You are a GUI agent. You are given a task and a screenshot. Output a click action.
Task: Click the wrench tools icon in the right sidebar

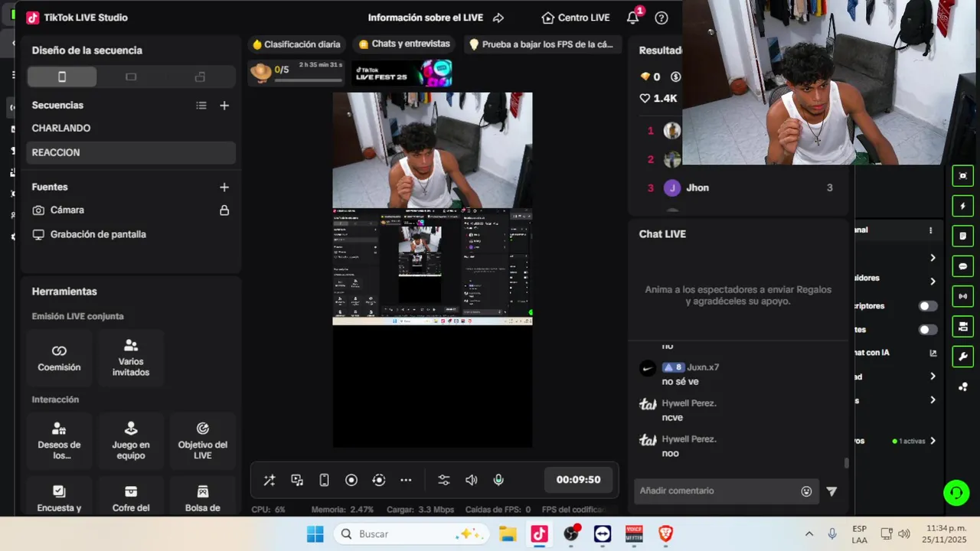coord(962,357)
